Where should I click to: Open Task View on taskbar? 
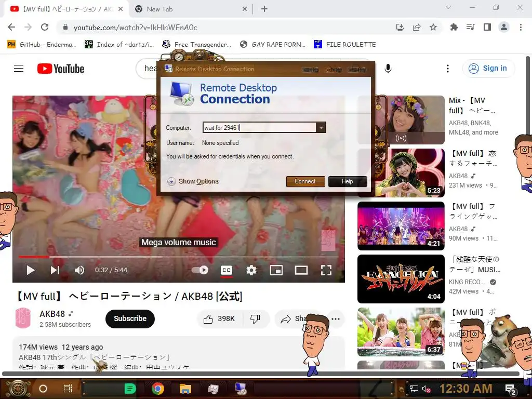68,389
